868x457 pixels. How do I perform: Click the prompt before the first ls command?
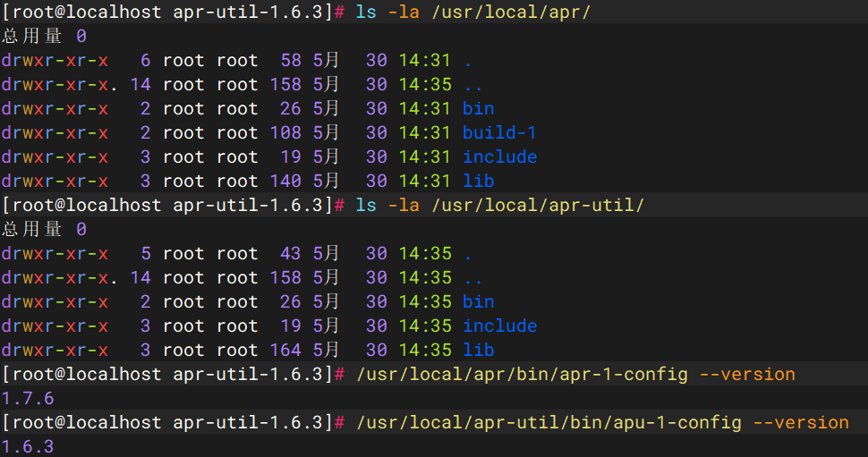tap(174, 12)
